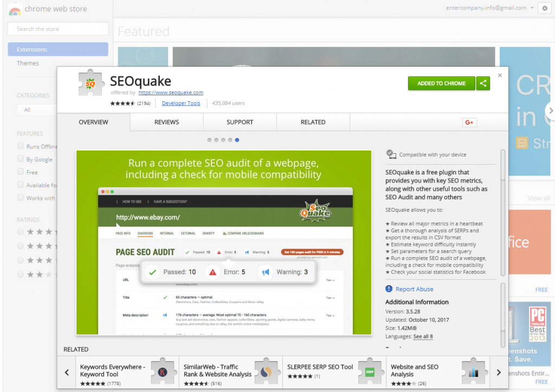This screenshot has height=392, width=555.
Task: Select the second screenshot carousel dot
Action: pyautogui.click(x=216, y=140)
